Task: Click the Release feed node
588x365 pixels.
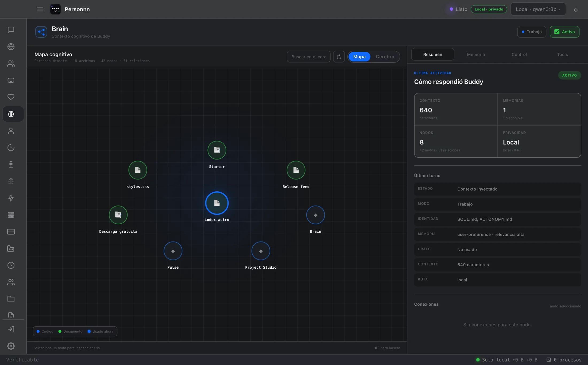Action: tap(296, 170)
